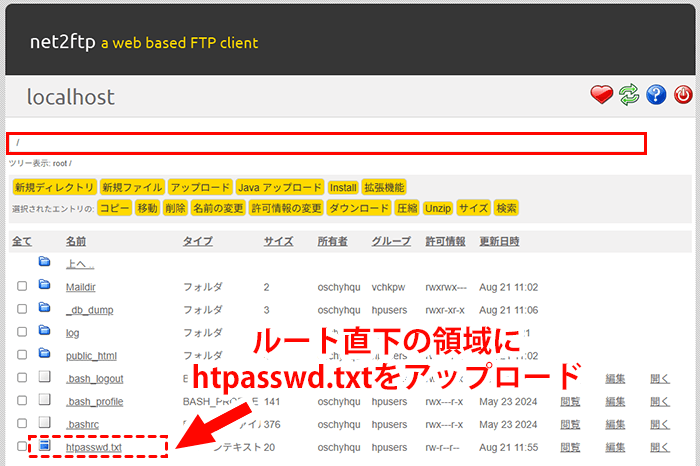
Task: Click the 新規ディレクトリ button
Action: (x=54, y=187)
